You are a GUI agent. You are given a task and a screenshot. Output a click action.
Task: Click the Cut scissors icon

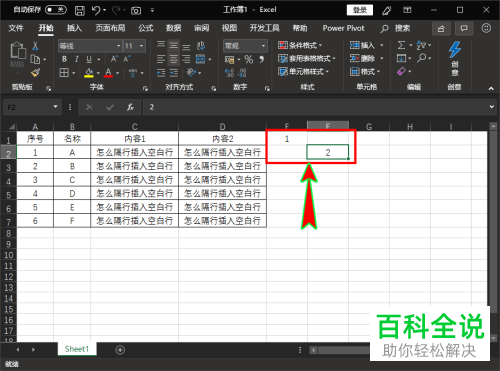[x=35, y=46]
